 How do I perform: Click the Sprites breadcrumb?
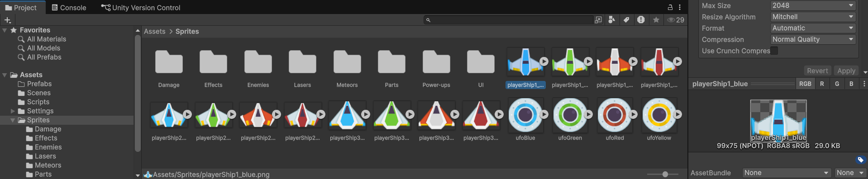[187, 31]
